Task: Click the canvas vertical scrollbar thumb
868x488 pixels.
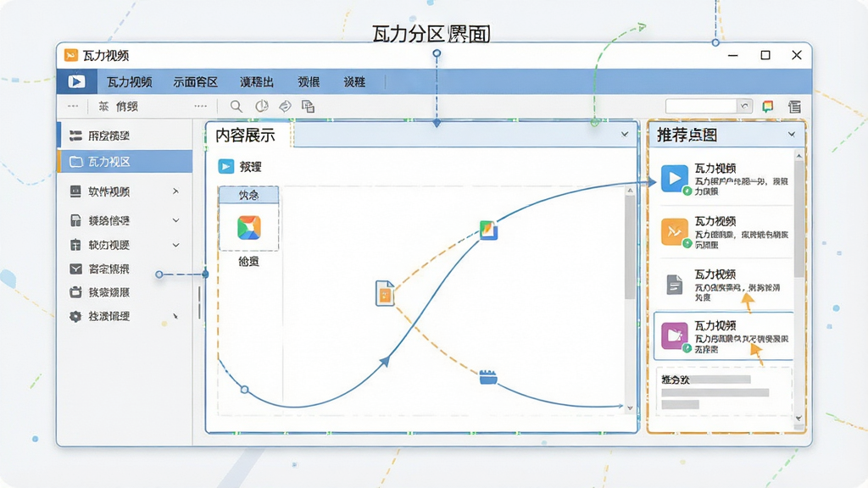Action: (x=630, y=248)
